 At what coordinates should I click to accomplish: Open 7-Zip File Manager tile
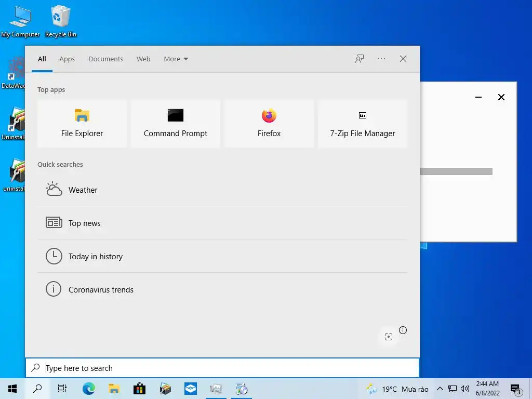[x=362, y=124]
